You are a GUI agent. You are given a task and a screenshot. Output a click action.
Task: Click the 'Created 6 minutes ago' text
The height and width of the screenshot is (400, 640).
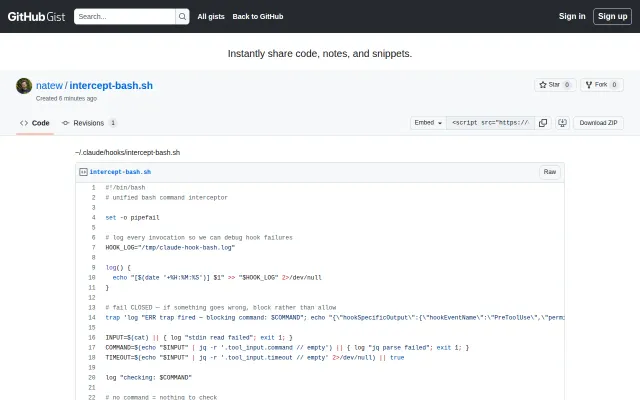[66, 98]
